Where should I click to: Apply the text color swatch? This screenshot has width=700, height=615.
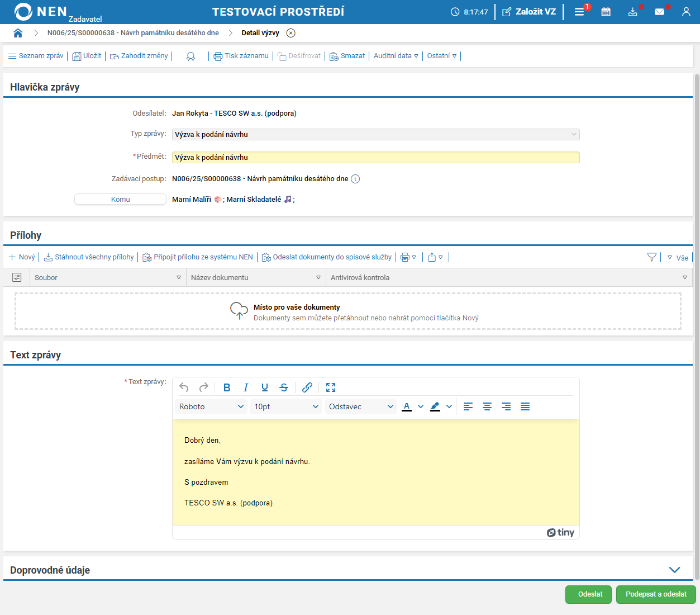point(407,406)
